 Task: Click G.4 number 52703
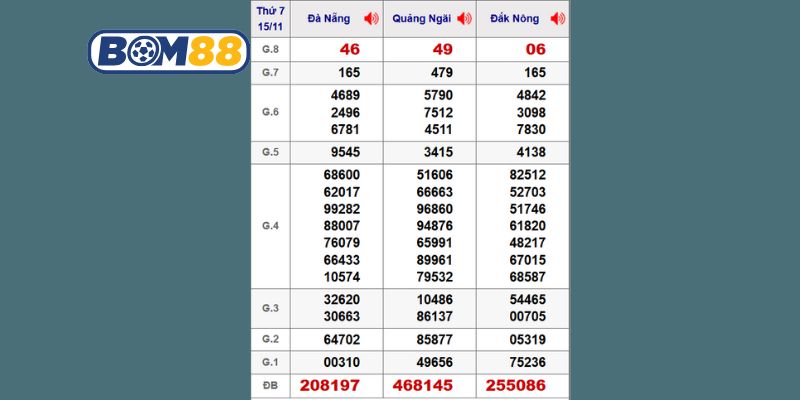click(x=528, y=192)
